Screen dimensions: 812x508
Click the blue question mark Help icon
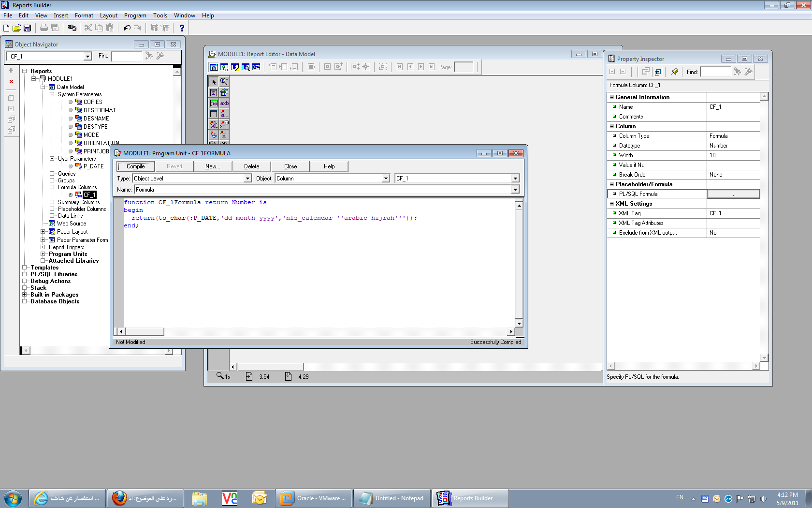[x=182, y=28]
